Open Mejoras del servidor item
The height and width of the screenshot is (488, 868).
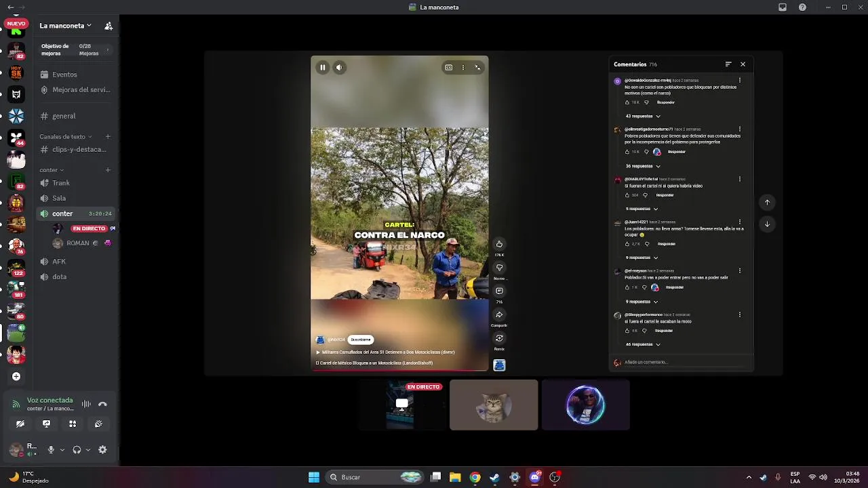[75, 89]
